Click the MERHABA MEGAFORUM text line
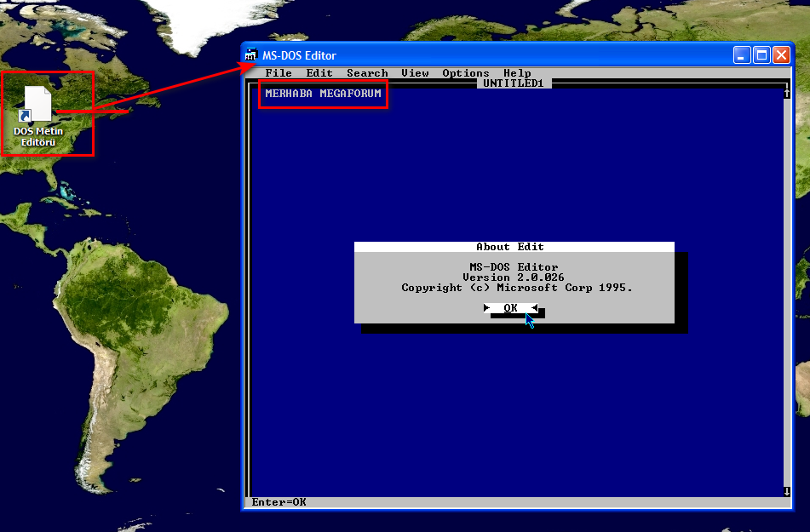This screenshot has height=532, width=810. 323,94
